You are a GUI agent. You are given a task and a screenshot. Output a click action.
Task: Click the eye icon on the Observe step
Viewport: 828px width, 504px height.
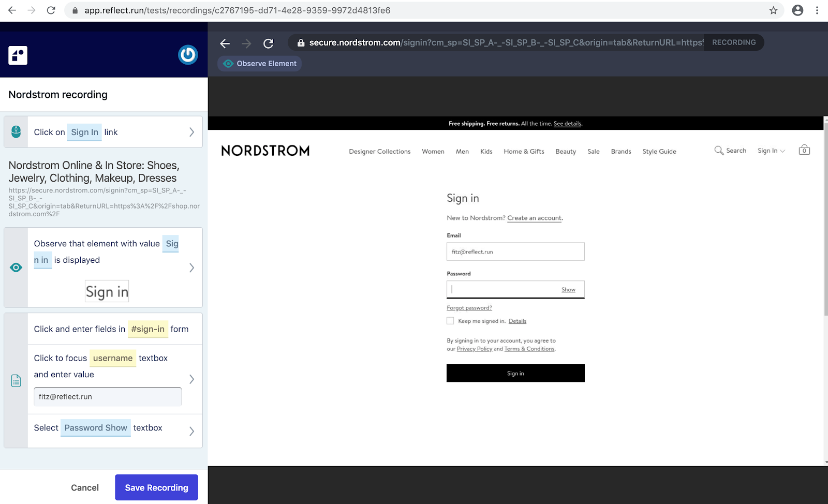[x=16, y=267]
